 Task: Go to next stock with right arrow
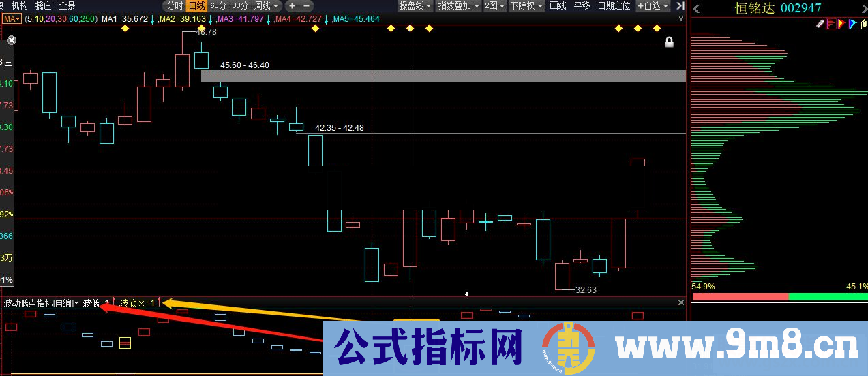(x=864, y=8)
